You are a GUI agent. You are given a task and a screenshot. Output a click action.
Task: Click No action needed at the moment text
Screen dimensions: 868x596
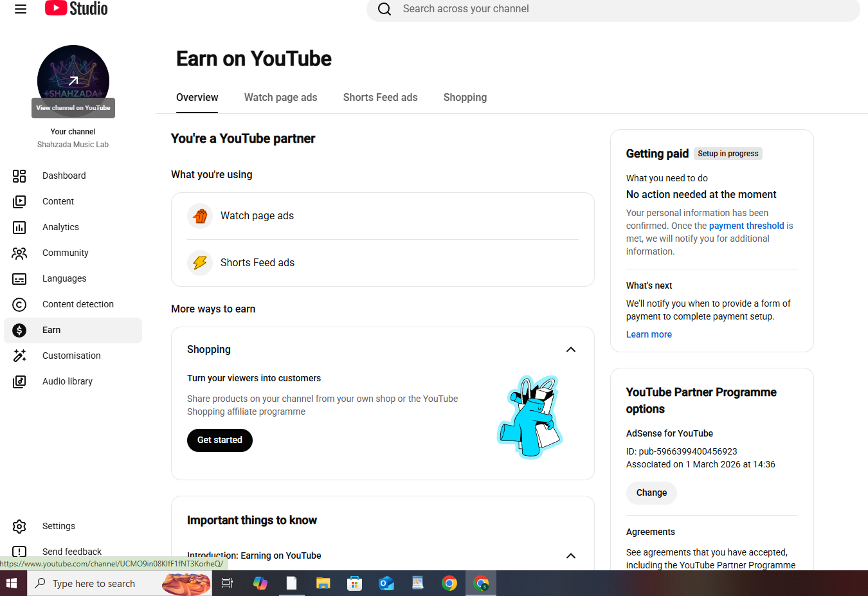701,194
